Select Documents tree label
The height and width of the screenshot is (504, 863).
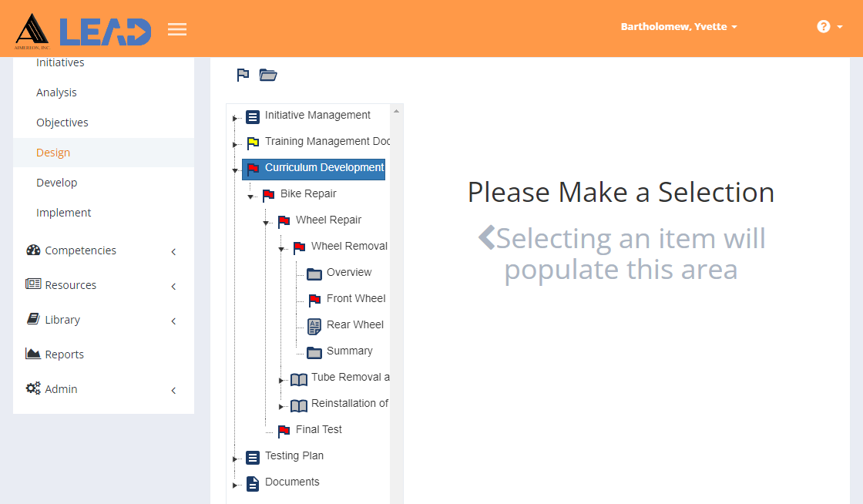click(x=292, y=482)
